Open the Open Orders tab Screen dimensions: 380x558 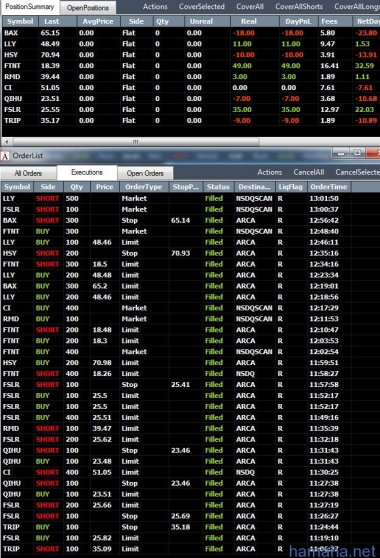coord(145,173)
